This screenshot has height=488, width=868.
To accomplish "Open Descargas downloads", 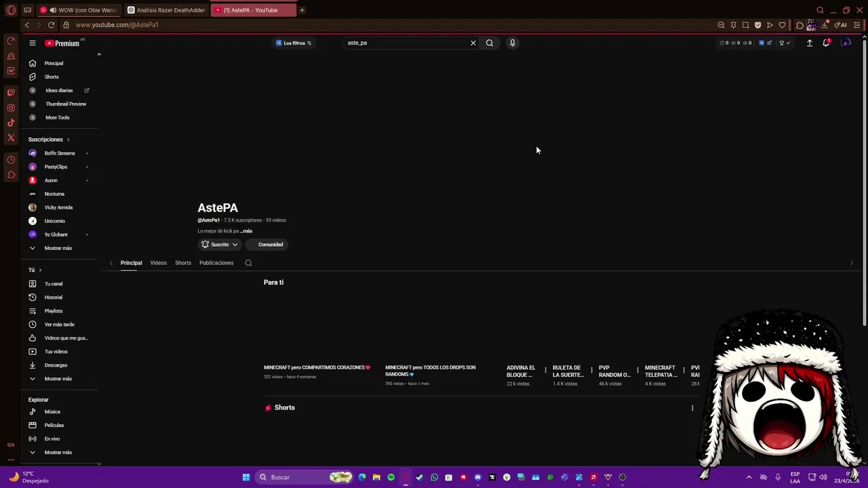I will pos(56,365).
